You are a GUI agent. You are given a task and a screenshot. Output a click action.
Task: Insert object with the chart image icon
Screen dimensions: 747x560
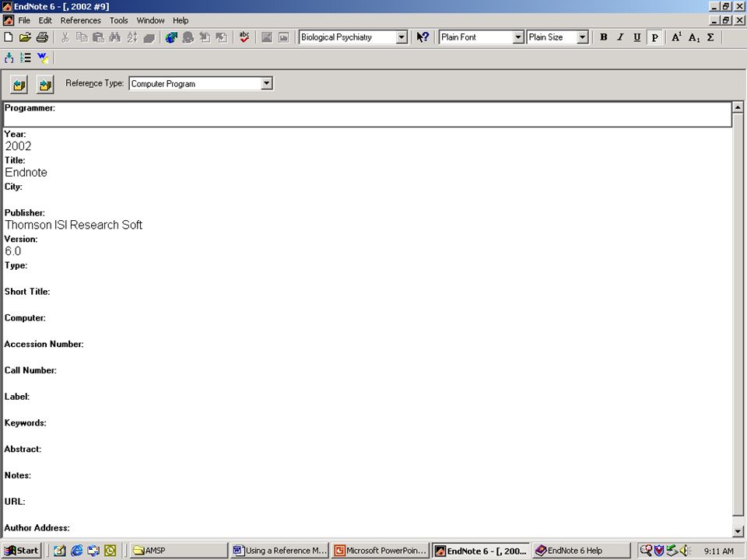tap(283, 37)
